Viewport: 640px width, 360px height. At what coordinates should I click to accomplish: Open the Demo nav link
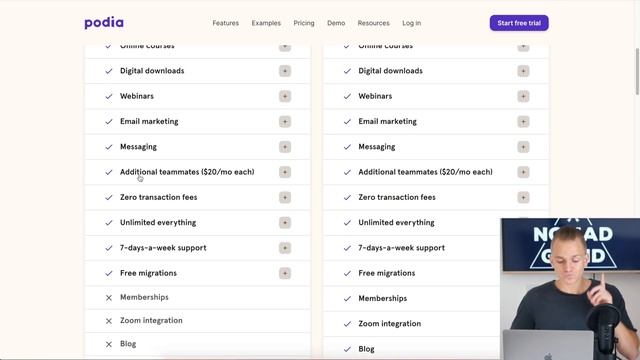(336, 23)
